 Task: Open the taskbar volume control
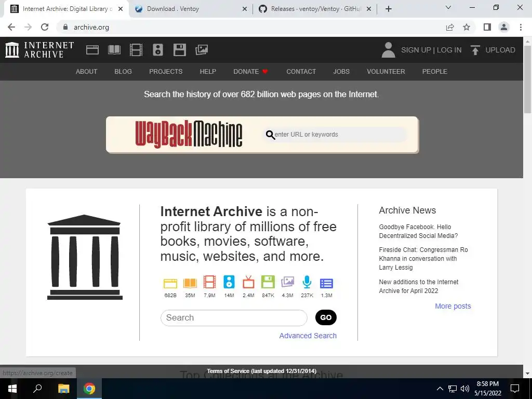[x=465, y=389]
